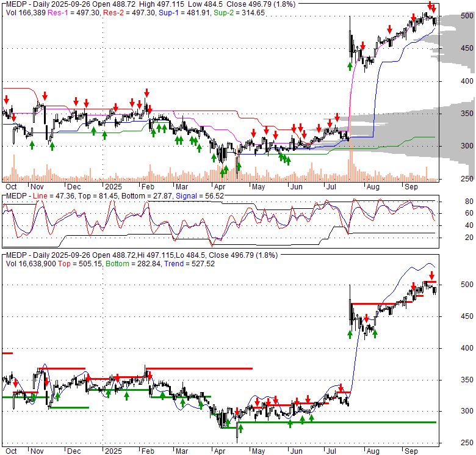Screen dimensions: 476x455
Task: Click Line = 47.36 indicator label
Action: [x=54, y=196]
